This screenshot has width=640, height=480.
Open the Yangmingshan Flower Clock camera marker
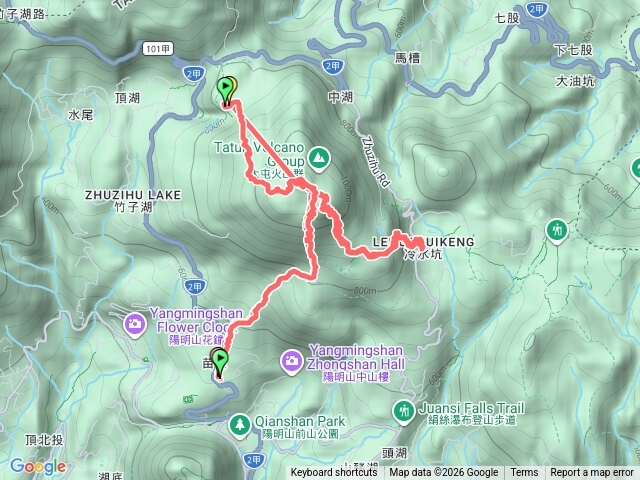pos(134,324)
